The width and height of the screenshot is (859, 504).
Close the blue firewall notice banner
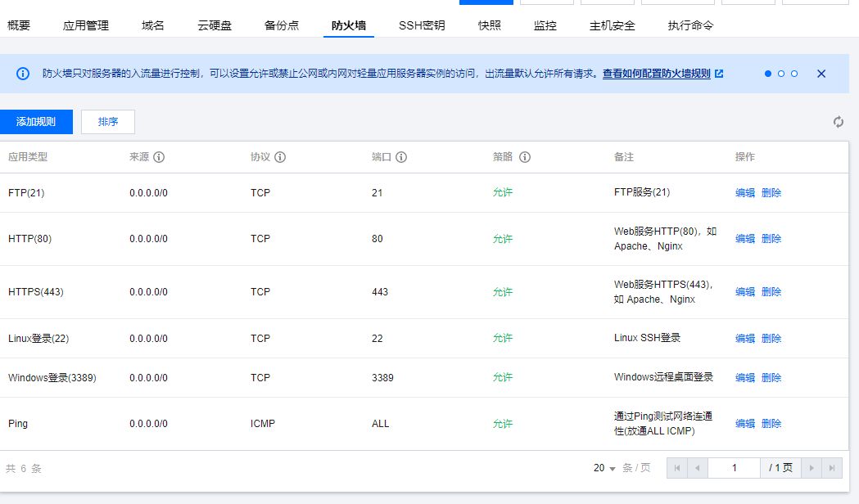[x=821, y=74]
